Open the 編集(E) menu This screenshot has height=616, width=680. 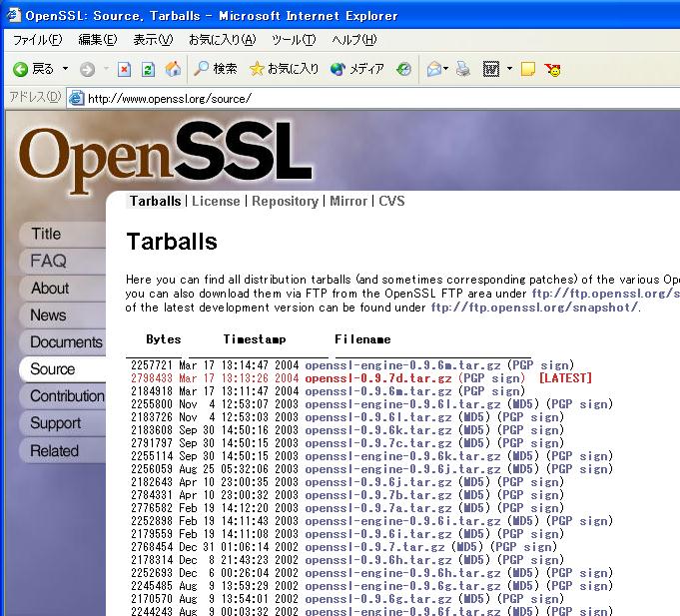click(x=98, y=40)
